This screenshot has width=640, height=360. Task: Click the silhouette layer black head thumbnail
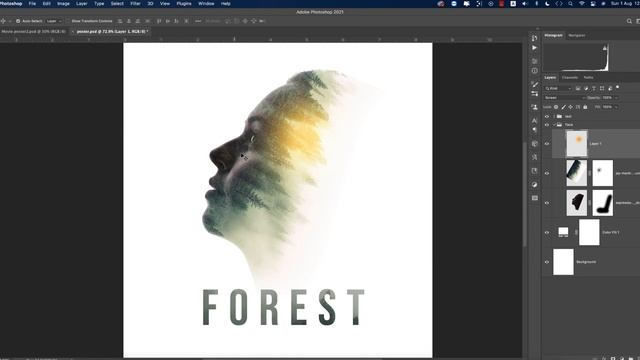(x=577, y=203)
